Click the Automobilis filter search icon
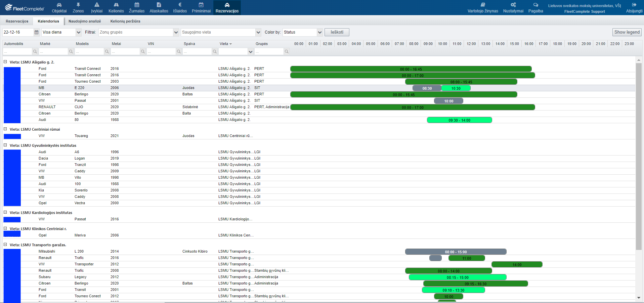 point(35,51)
